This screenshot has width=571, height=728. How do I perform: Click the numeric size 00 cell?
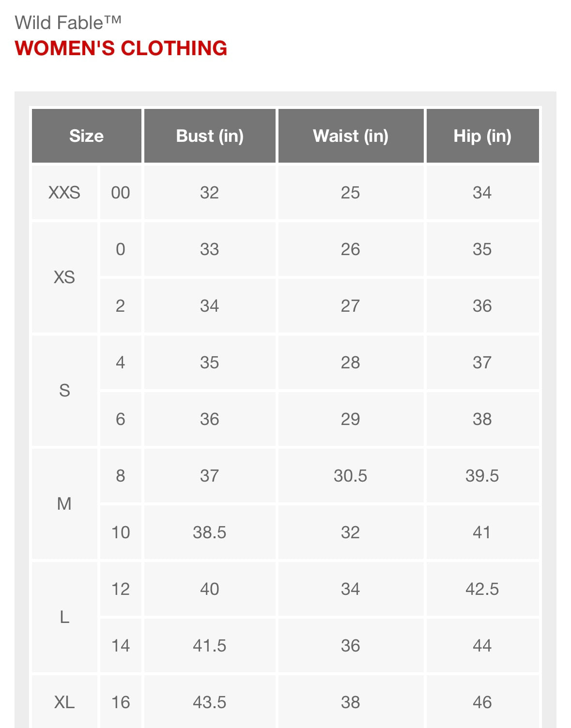point(121,193)
